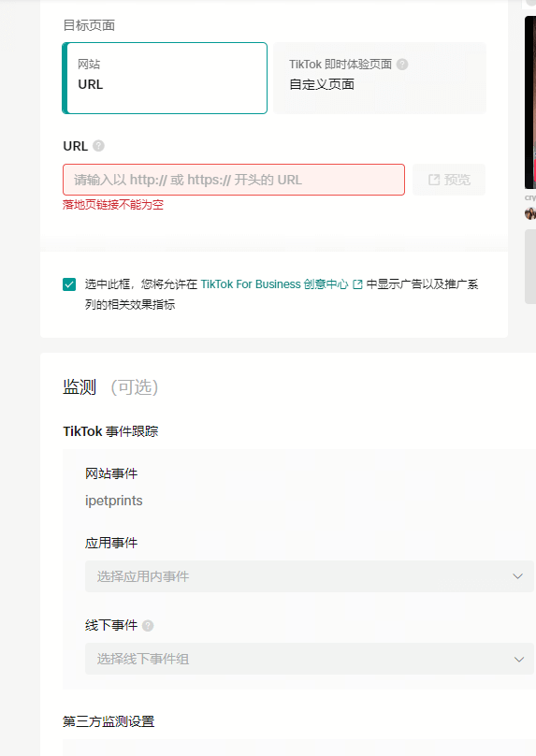Open the 第三方监测设置 section label

pyautogui.click(x=109, y=721)
